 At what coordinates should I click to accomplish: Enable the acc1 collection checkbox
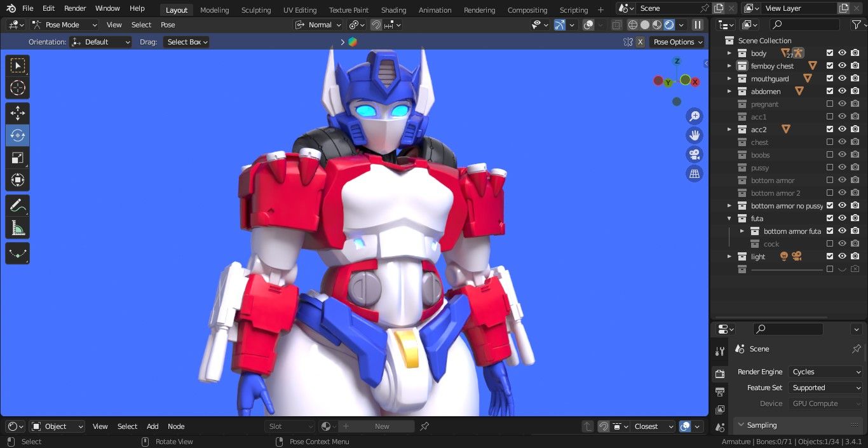point(829,117)
